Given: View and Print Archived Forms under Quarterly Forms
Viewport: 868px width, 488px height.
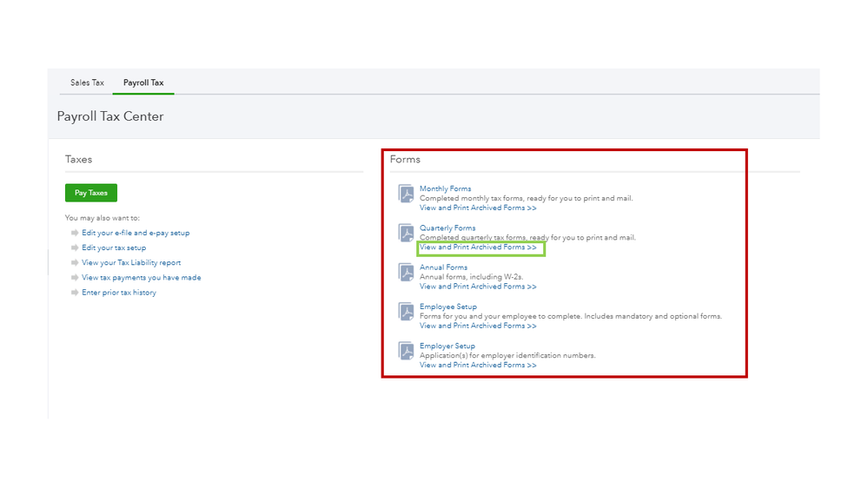Looking at the screenshot, I should pos(478,247).
